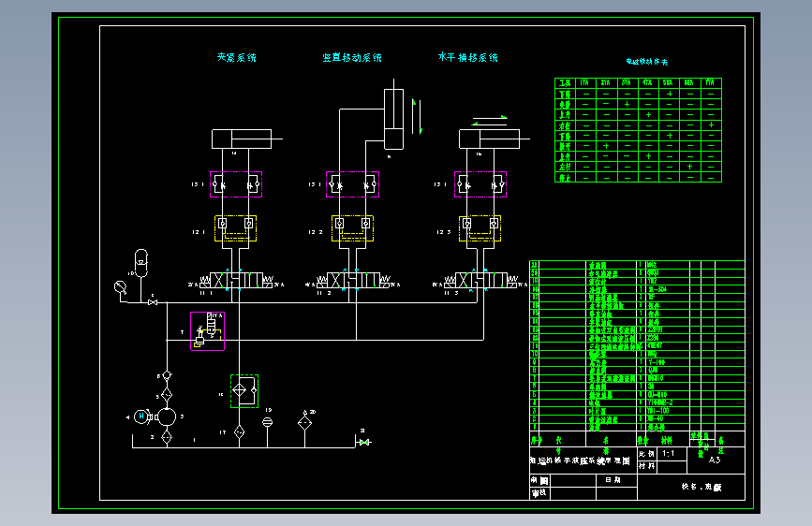Click the 4YA column header in table

(648, 83)
